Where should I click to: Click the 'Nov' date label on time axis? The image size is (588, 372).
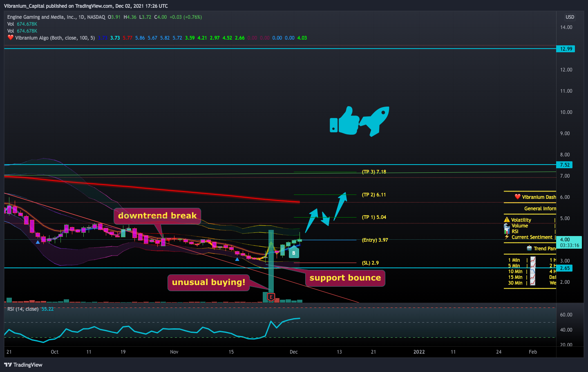[174, 352]
